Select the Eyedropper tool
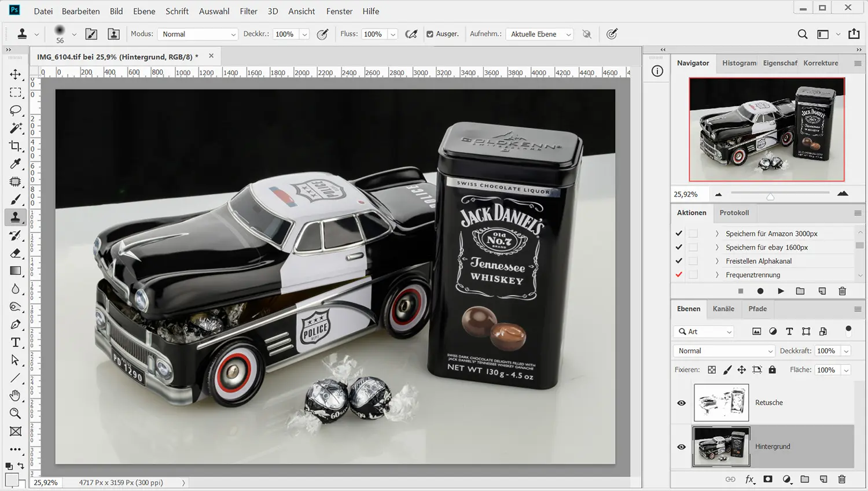 click(x=16, y=164)
